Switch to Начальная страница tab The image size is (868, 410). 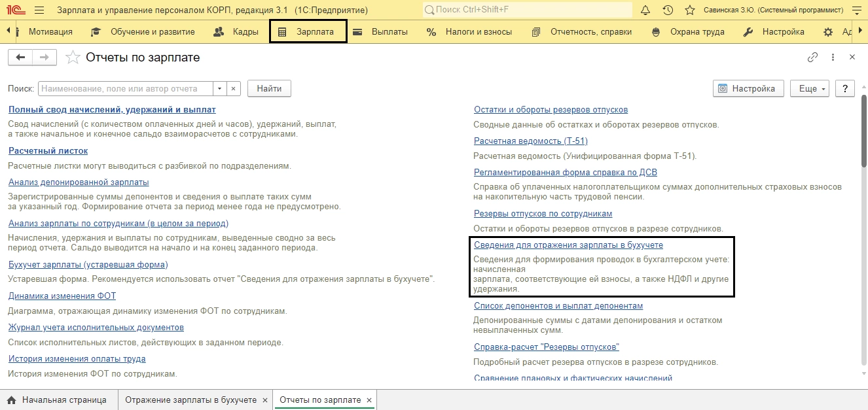(59, 400)
